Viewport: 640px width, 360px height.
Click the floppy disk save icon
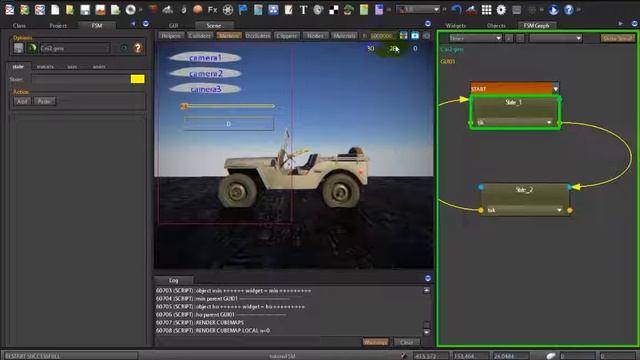(x=85, y=9)
